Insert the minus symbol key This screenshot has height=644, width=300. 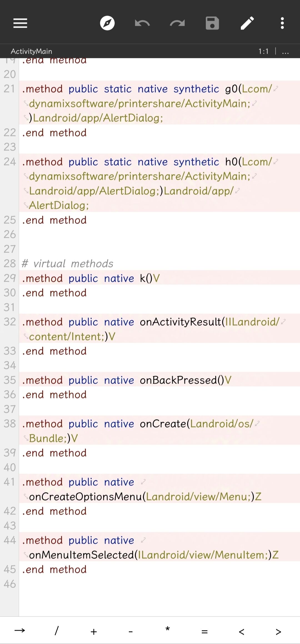pyautogui.click(x=131, y=632)
